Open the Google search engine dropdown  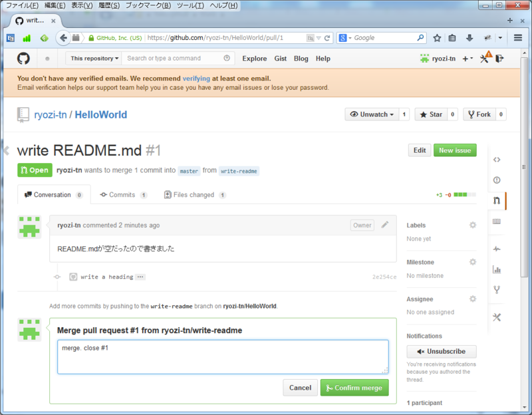click(344, 38)
